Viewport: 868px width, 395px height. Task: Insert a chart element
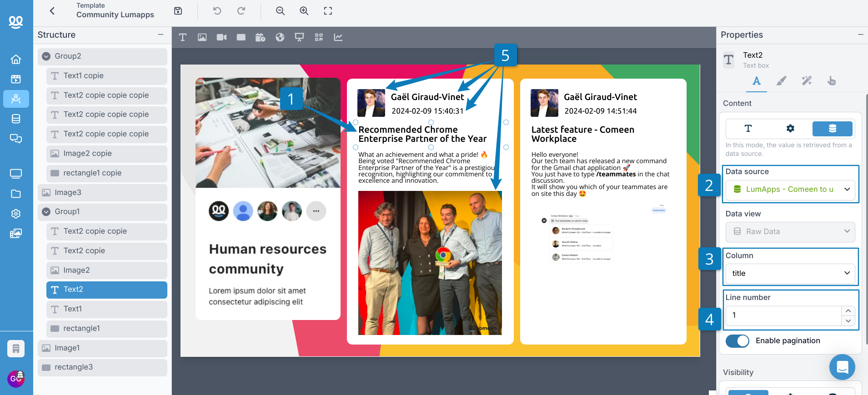338,37
